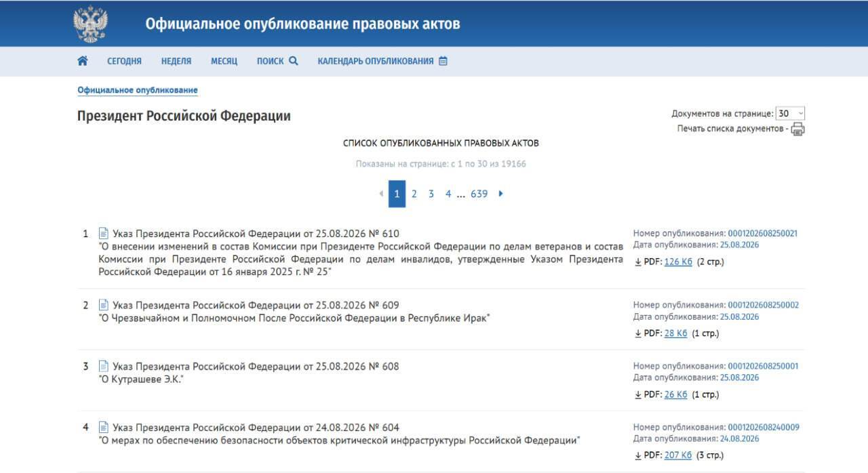
Task: Click publication number 0001202608250002
Action: [763, 305]
